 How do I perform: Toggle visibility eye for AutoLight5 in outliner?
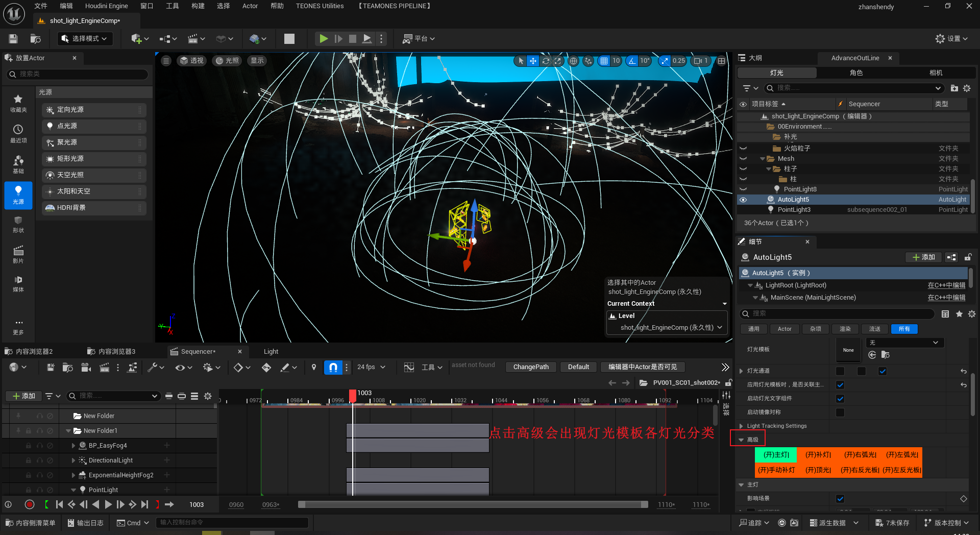[x=743, y=200]
